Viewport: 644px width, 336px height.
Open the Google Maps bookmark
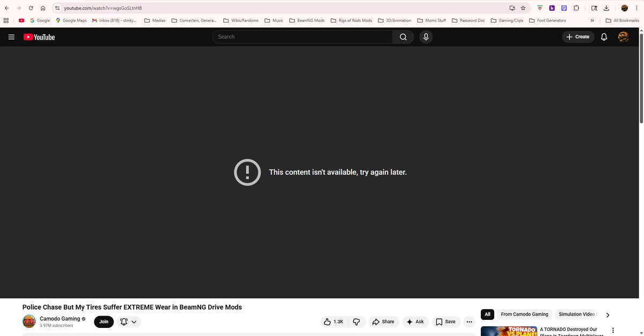point(71,20)
